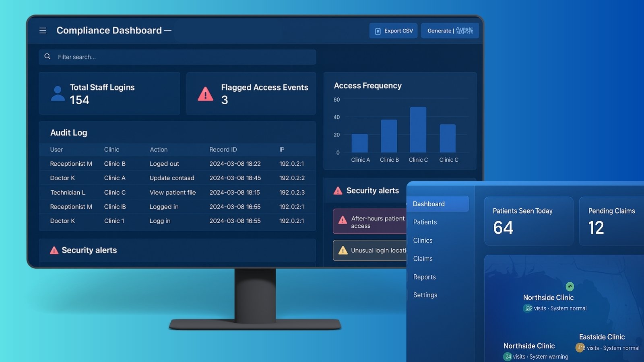
Task: Select the Technician L audit log row
Action: [x=177, y=192]
